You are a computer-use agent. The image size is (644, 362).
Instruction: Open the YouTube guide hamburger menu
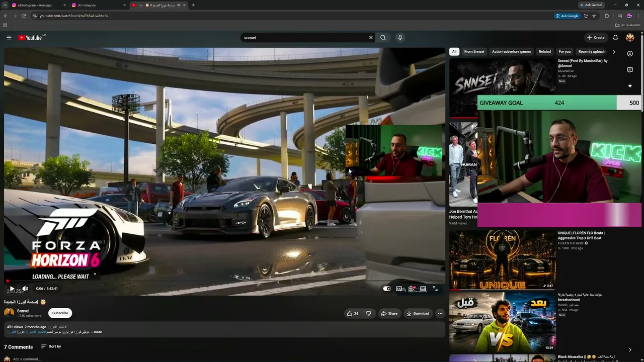click(x=9, y=38)
